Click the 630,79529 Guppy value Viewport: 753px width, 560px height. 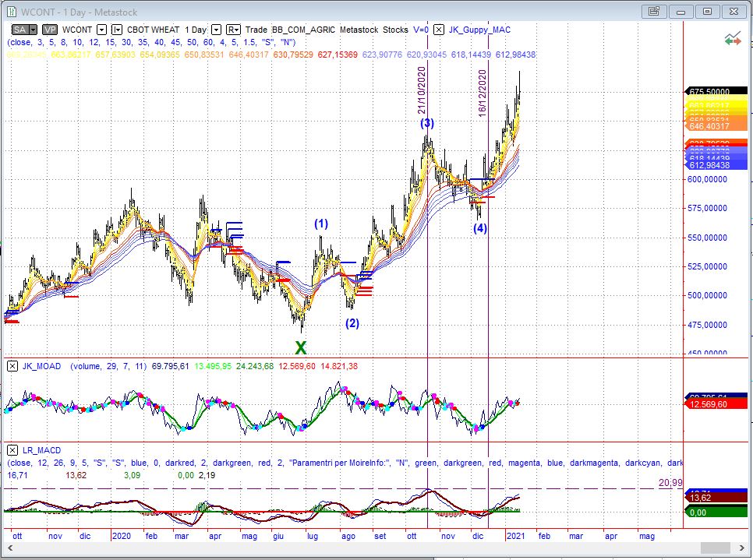(293, 55)
